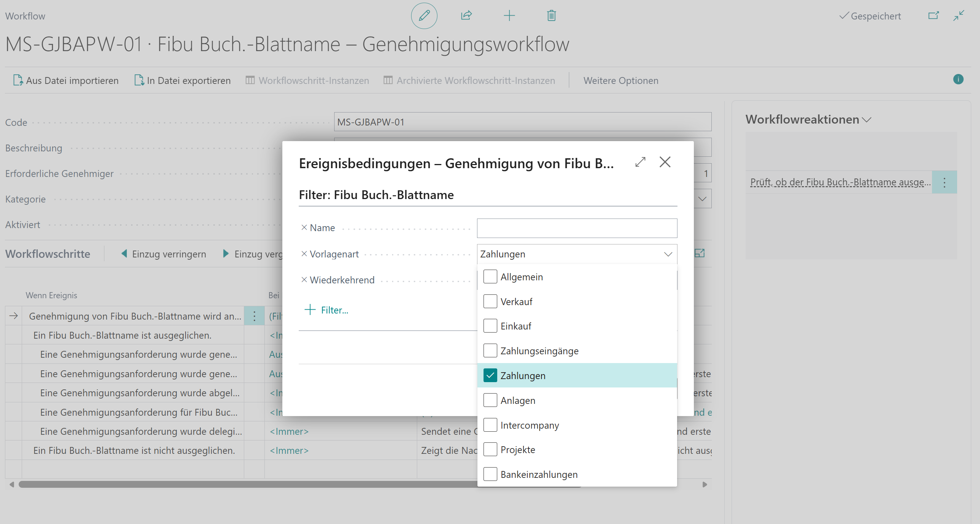Select row Eine Genehmigungsanforderung wurde abgel...
This screenshot has width=980, height=524.
point(140,393)
